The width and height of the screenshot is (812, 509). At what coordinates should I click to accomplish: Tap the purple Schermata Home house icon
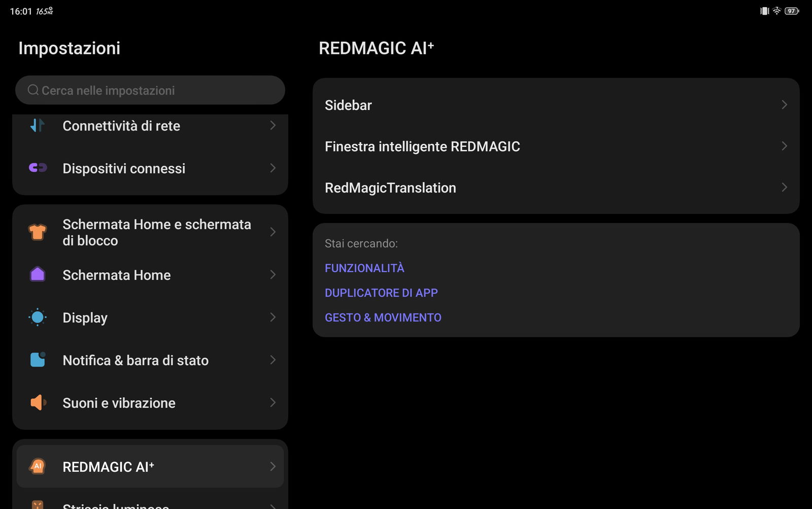[38, 274]
